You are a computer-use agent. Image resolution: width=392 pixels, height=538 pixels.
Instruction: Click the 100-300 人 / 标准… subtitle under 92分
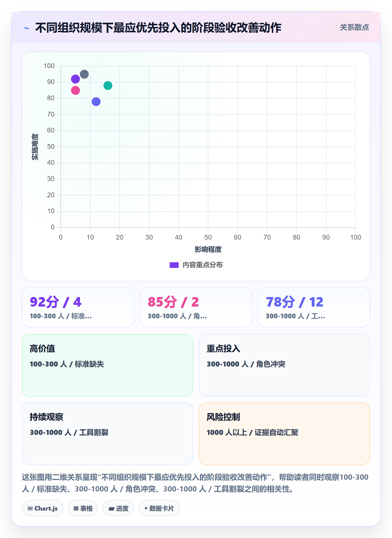click(61, 316)
